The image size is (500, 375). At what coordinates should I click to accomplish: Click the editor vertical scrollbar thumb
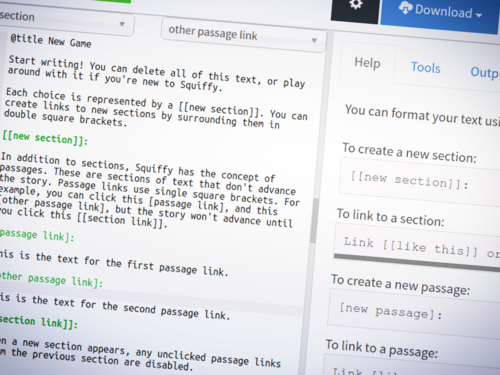313,220
